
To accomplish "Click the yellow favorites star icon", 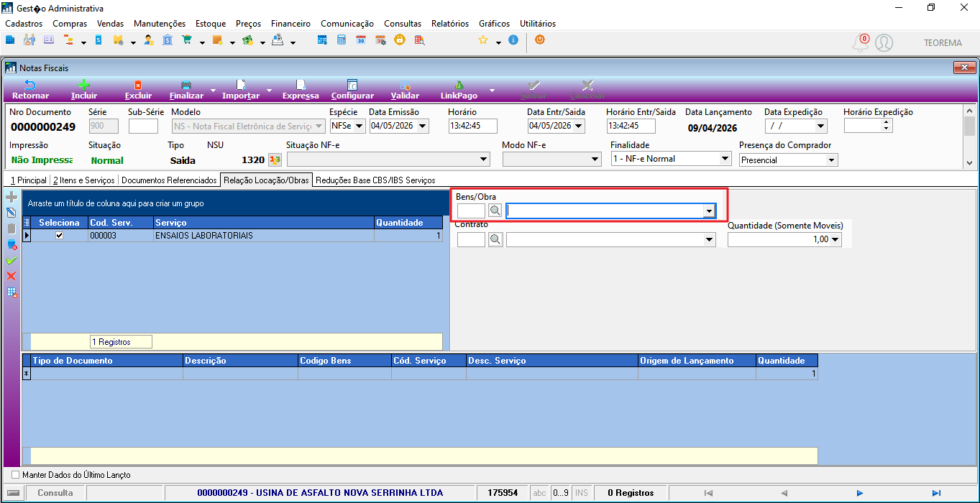I will point(483,40).
